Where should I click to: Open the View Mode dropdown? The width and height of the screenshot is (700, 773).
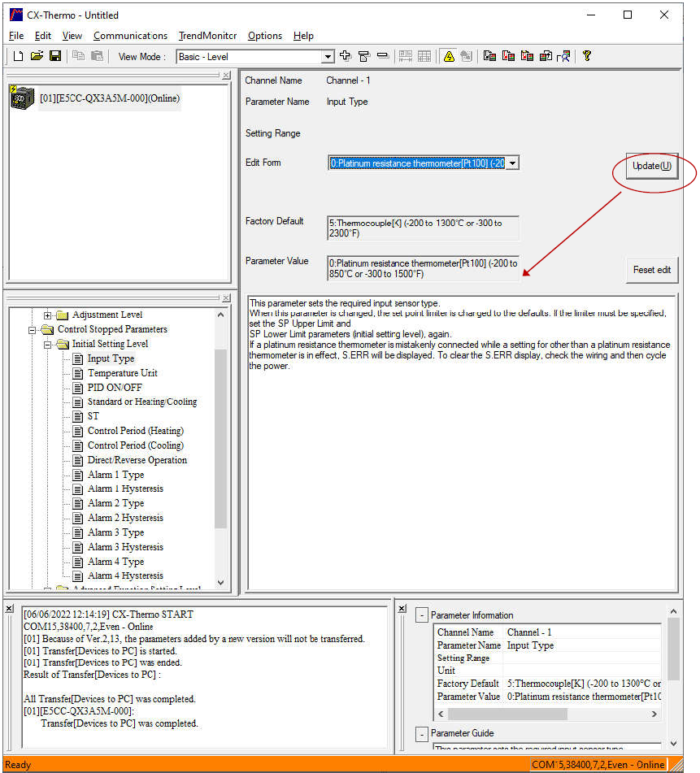(328, 57)
